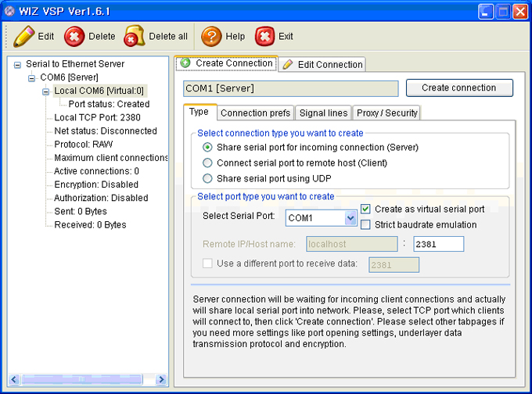
Task: Click the 'Delete all' toolbar label
Action: [168, 36]
